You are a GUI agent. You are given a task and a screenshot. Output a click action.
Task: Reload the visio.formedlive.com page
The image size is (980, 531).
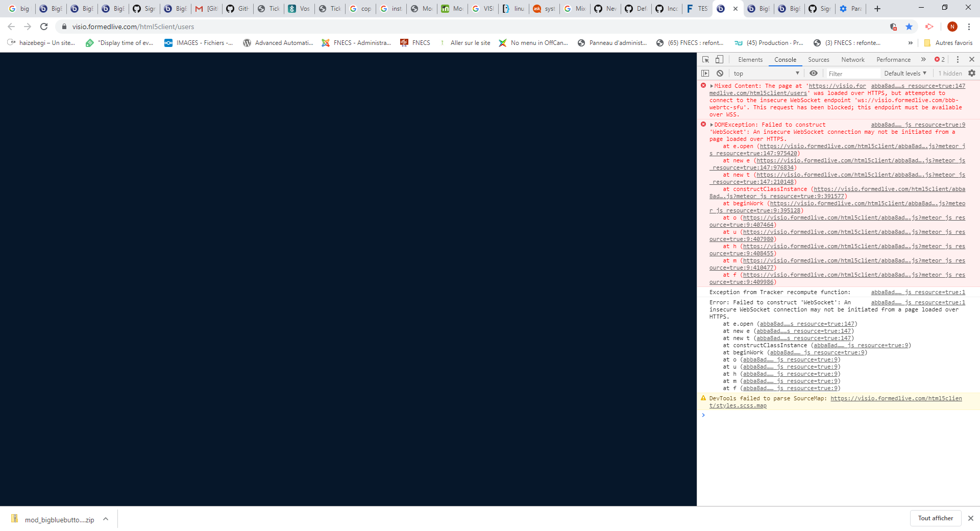44,27
